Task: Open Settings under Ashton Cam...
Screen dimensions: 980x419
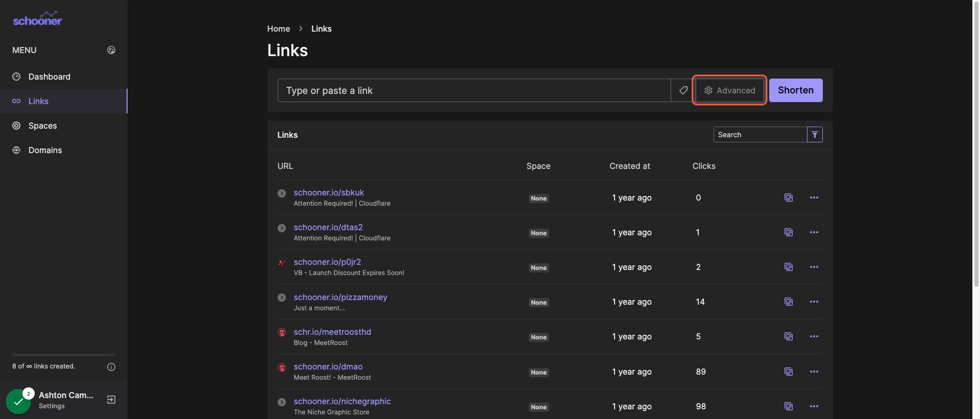Action: pos(52,406)
